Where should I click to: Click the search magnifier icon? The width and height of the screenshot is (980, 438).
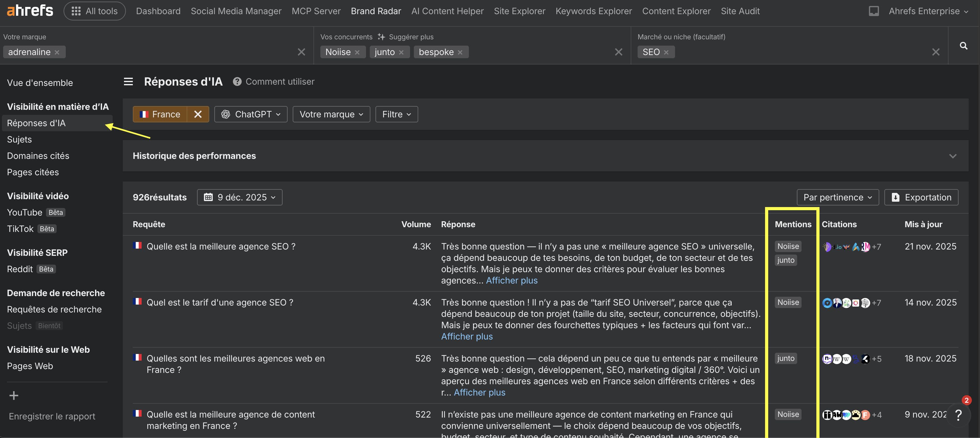click(963, 46)
